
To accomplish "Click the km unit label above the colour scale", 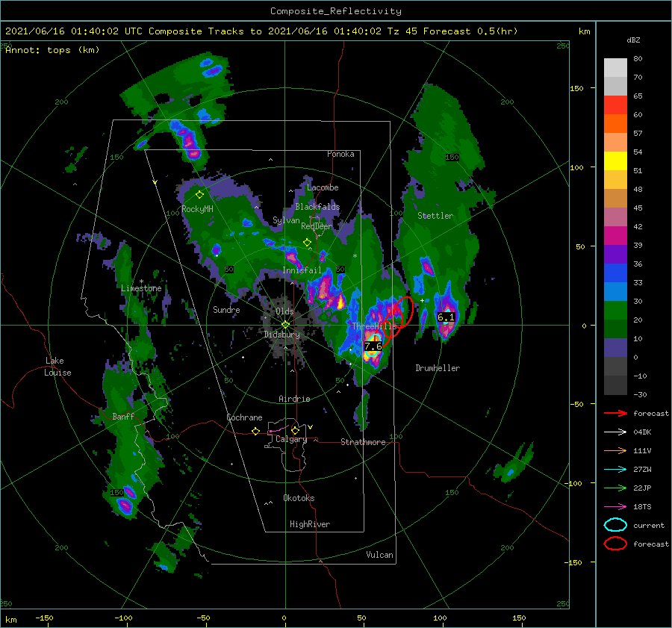I will 584,31.
